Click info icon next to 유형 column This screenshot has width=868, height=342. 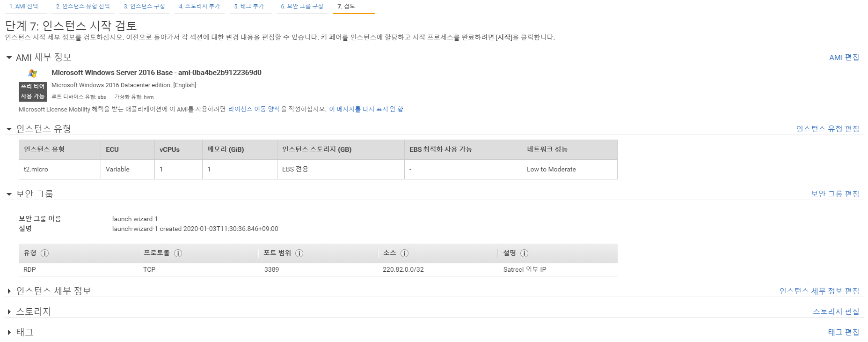(44, 253)
